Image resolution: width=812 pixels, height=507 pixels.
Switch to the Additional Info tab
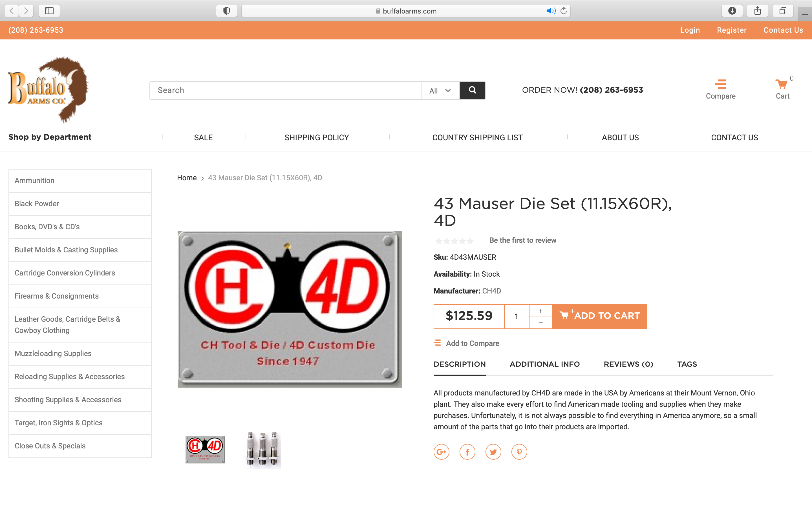pyautogui.click(x=545, y=364)
